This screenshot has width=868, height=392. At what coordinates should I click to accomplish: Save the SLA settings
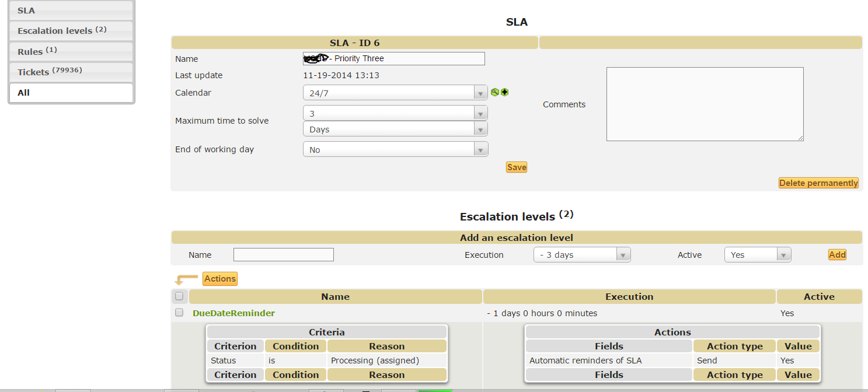pos(516,167)
